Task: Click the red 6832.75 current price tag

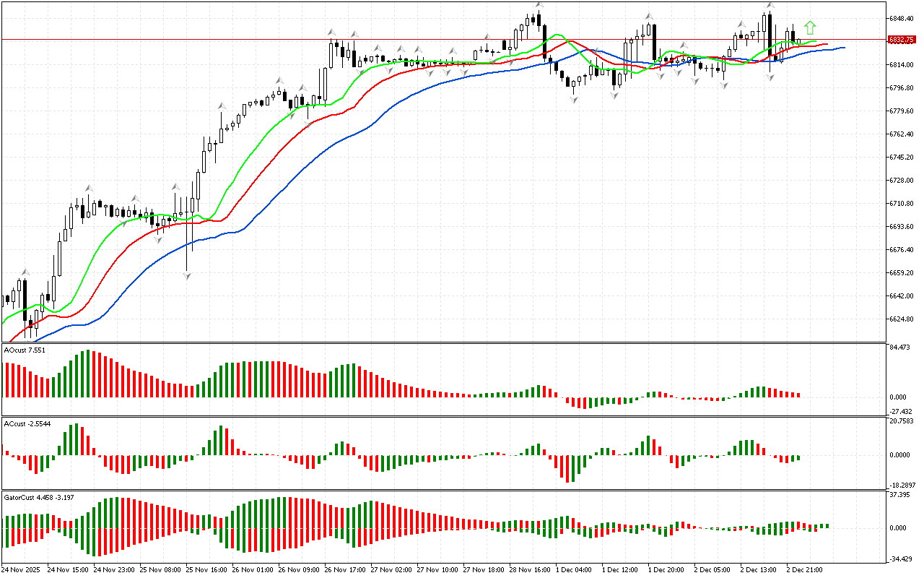Action: tap(899, 40)
